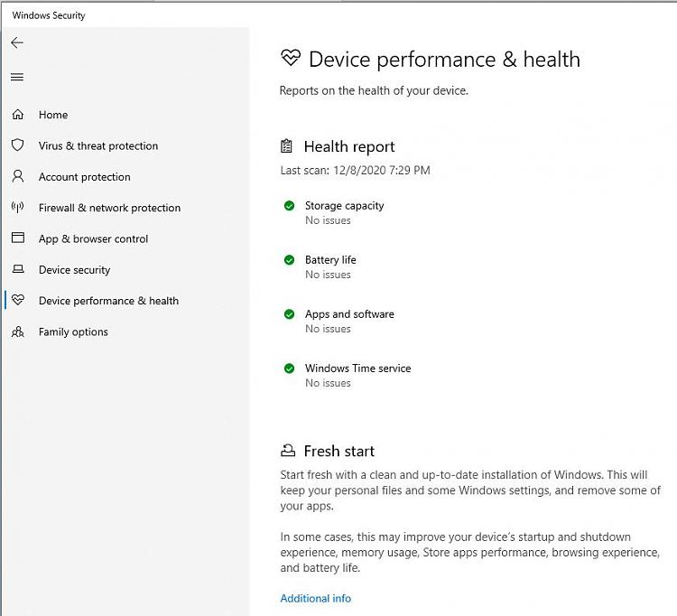Open Virus & threat protection page
This screenshot has height=616, width=677.
pyautogui.click(x=98, y=146)
